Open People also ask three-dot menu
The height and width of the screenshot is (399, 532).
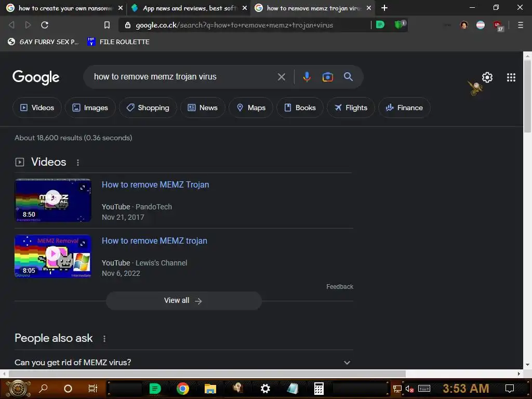[x=104, y=339]
